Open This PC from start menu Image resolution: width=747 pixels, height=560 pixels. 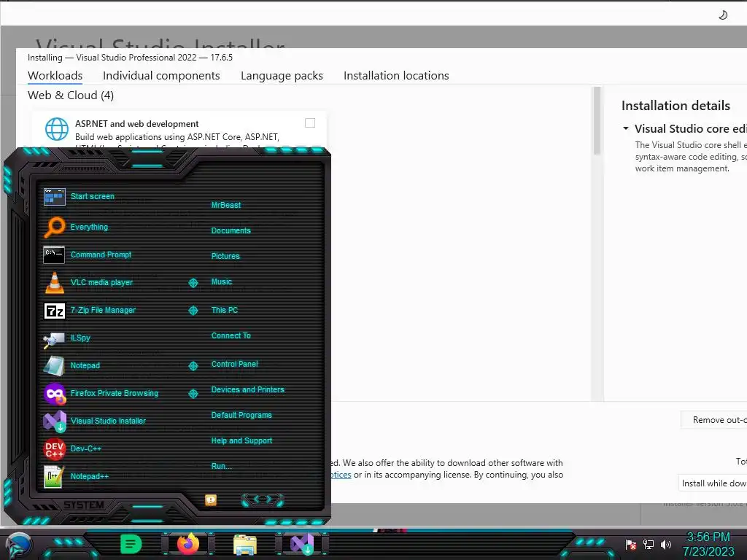tap(225, 310)
